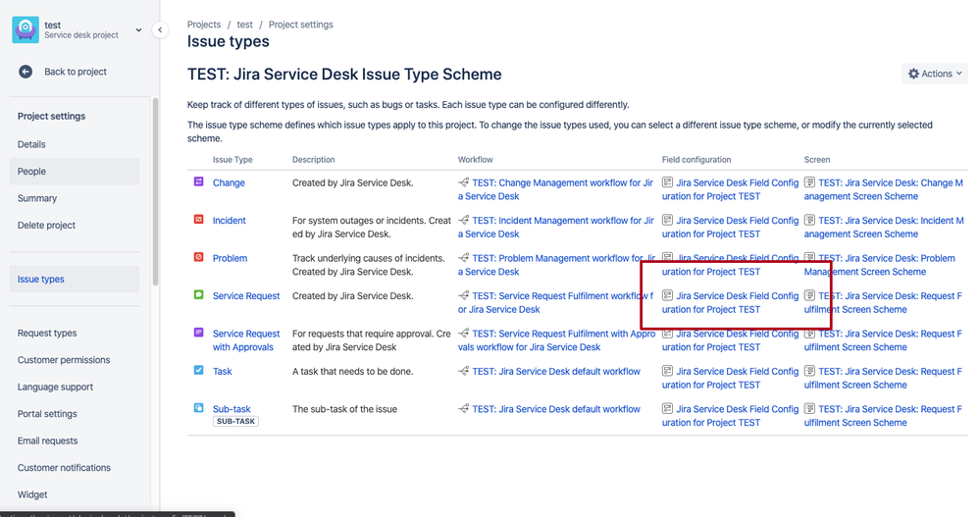Open Fulfilment with Approvals workflow link
This screenshot has width=980, height=517.
point(556,340)
